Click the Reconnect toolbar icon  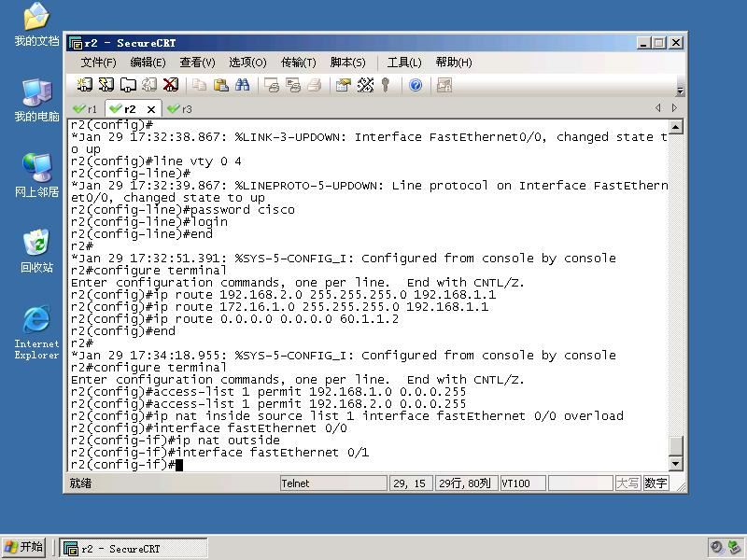coord(149,85)
